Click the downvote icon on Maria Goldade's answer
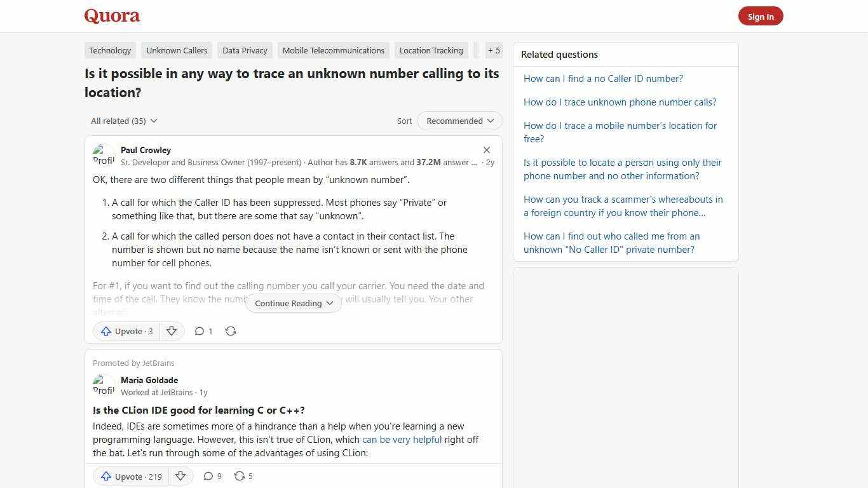This screenshot has height=488, width=868. coord(180,476)
